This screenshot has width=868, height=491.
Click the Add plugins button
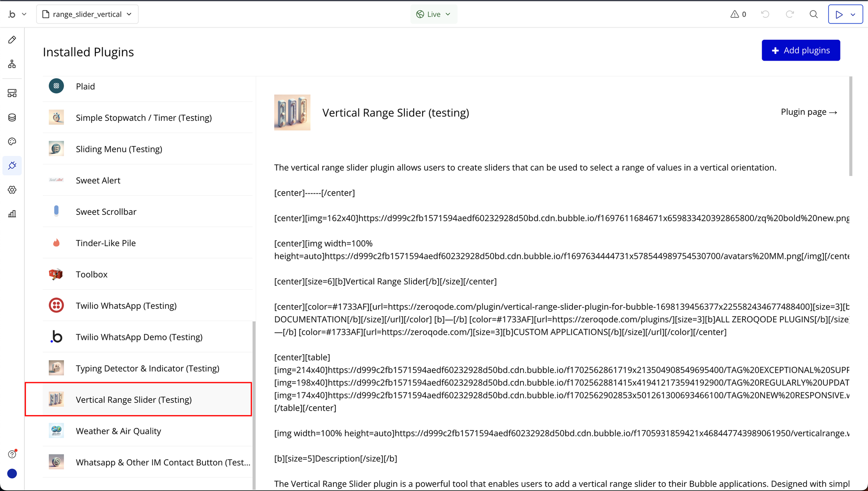point(801,50)
